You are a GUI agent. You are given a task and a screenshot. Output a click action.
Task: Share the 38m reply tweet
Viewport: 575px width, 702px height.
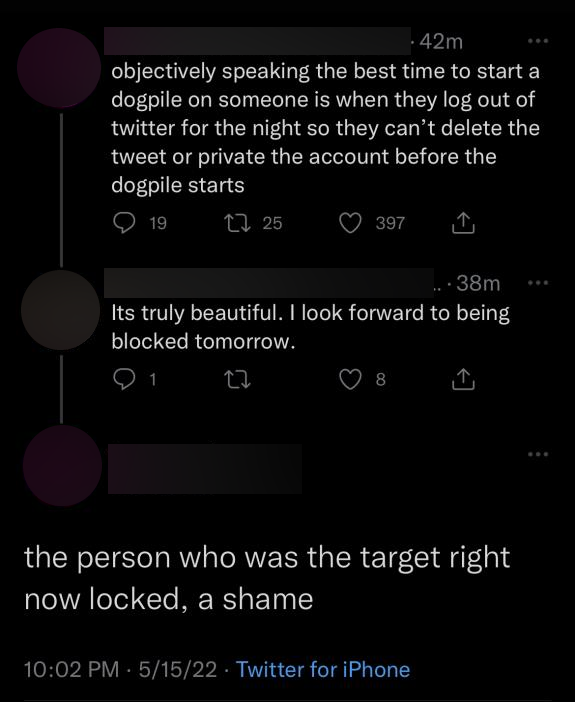463,380
